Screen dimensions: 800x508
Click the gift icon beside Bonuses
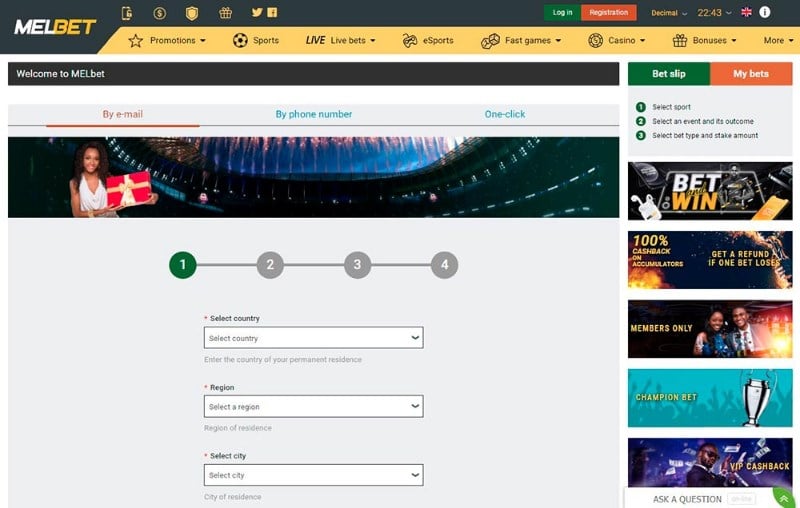click(680, 40)
